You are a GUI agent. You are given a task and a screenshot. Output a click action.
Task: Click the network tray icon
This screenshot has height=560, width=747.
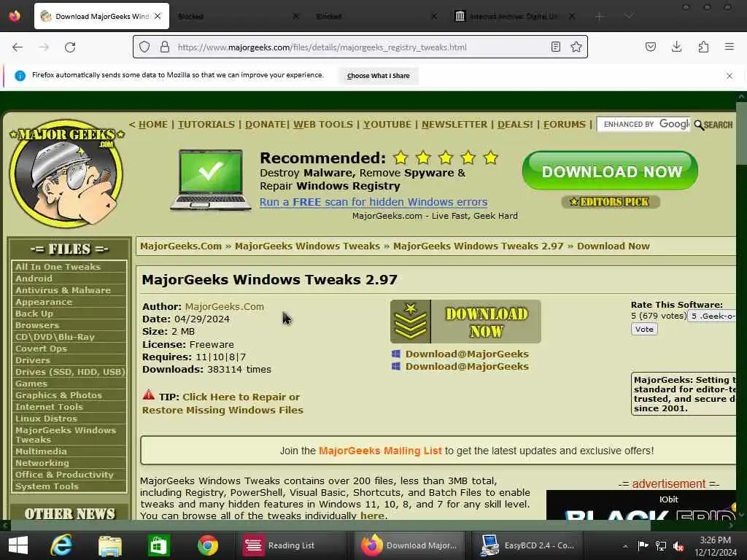coord(661,545)
